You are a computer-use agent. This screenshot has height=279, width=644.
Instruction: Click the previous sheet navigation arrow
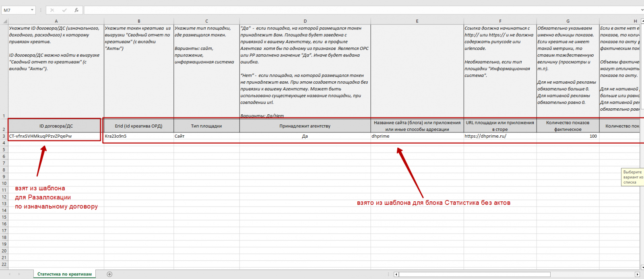click(10, 274)
